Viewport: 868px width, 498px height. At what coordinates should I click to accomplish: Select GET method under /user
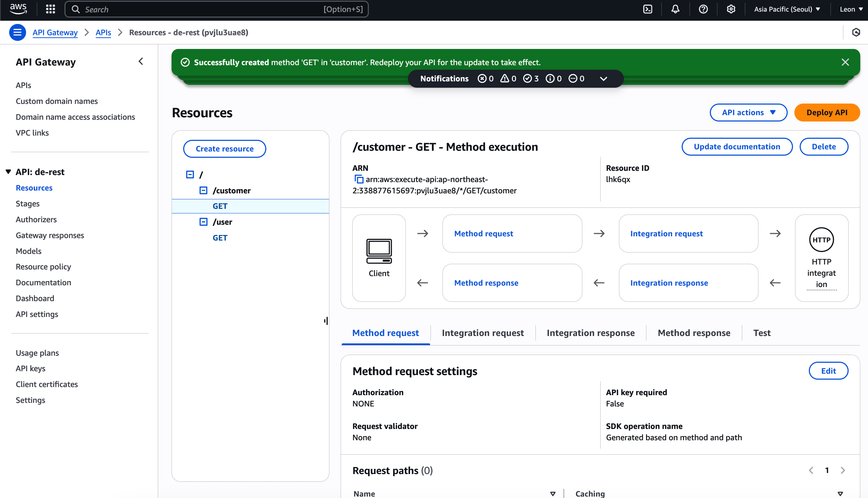pos(220,238)
